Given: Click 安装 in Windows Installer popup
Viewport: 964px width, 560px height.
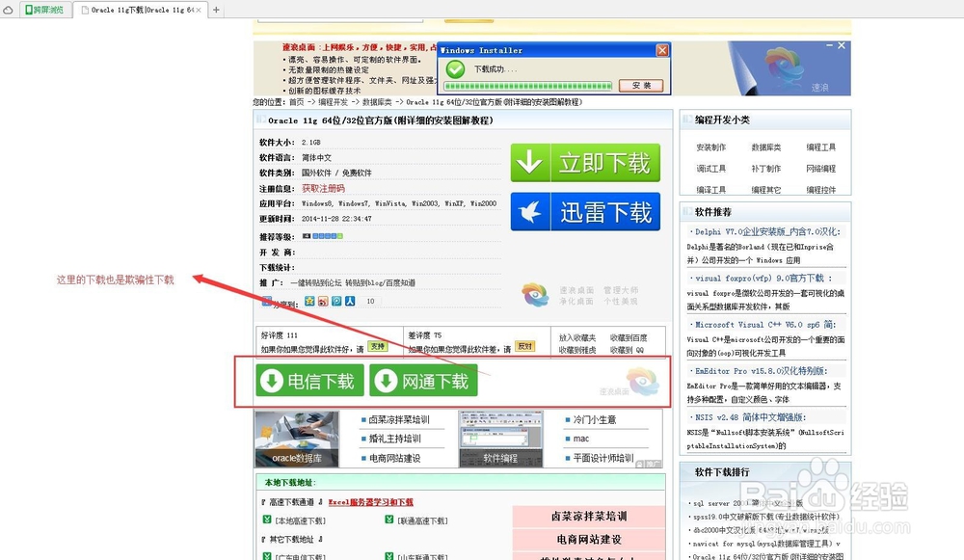Looking at the screenshot, I should coord(641,86).
